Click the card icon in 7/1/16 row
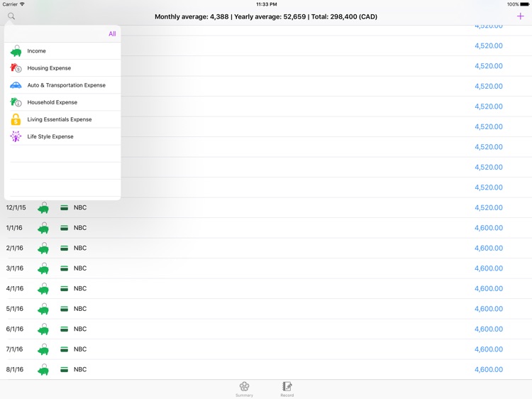Image resolution: width=532 pixels, height=399 pixels. tap(64, 349)
